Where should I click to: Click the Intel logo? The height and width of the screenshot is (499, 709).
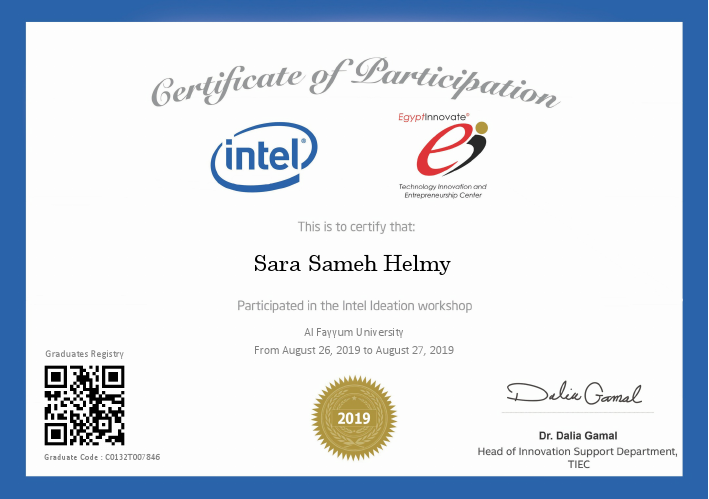pos(264,156)
